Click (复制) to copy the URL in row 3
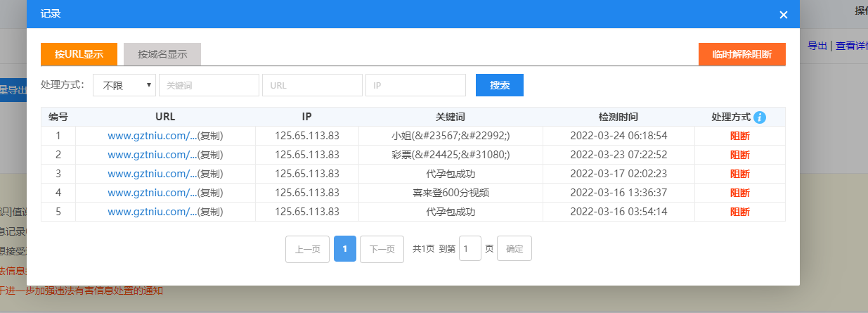Viewport: 868px width, 313px height. [x=210, y=174]
